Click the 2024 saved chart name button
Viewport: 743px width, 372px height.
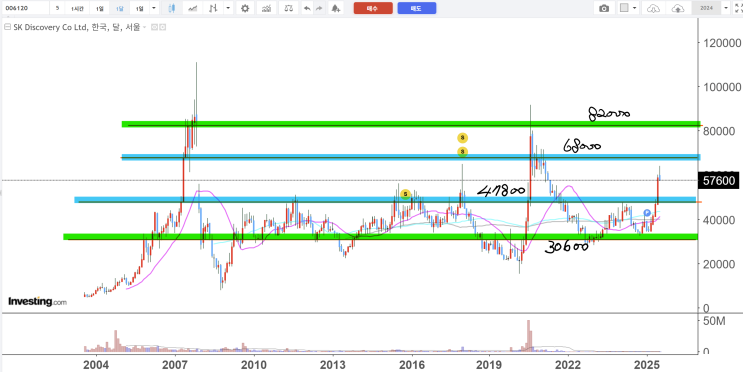[707, 8]
